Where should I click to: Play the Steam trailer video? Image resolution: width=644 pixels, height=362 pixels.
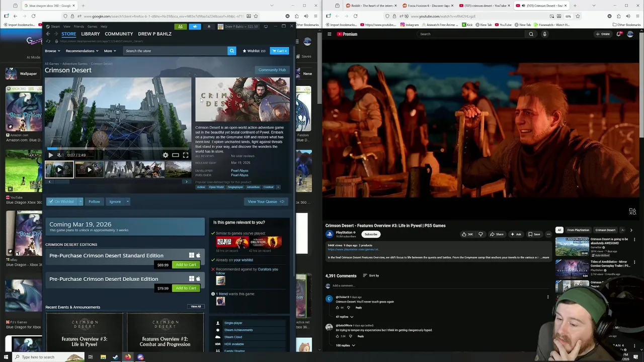tap(50, 155)
